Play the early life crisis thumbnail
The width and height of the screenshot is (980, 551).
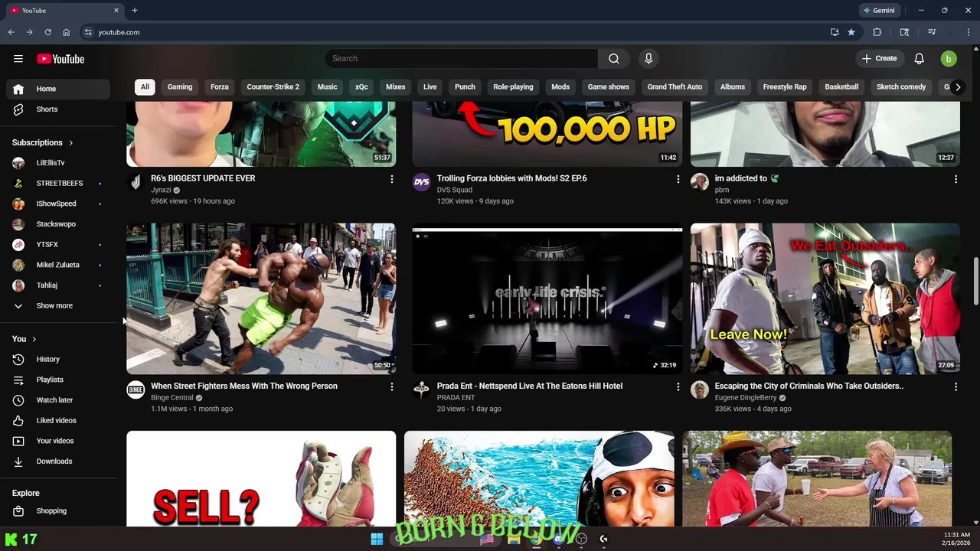547,298
